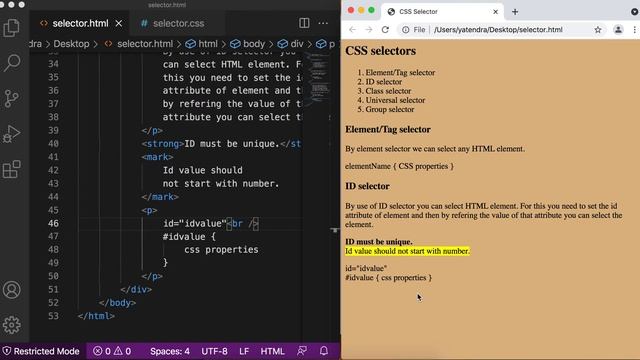The width and height of the screenshot is (640, 360).
Task: Click line number 46 in gutter
Action: click(53, 223)
